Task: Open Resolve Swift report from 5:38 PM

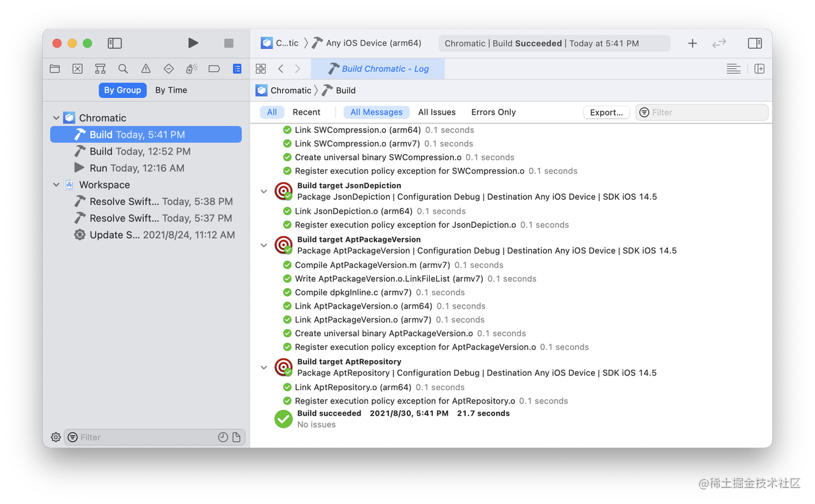Action: (x=146, y=201)
